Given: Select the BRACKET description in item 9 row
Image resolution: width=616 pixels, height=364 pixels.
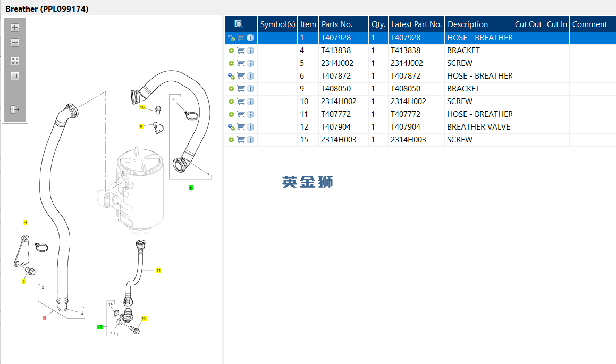Looking at the screenshot, I should (x=478, y=89).
